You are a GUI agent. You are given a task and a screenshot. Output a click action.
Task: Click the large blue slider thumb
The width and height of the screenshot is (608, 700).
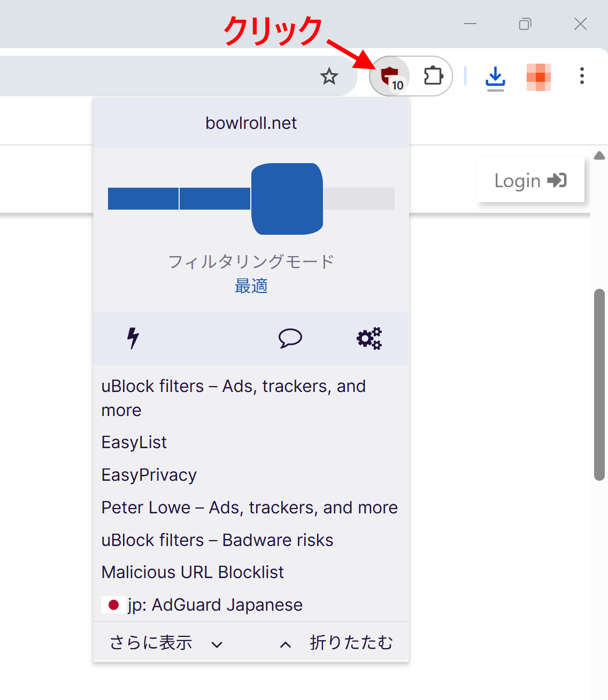pos(287,199)
